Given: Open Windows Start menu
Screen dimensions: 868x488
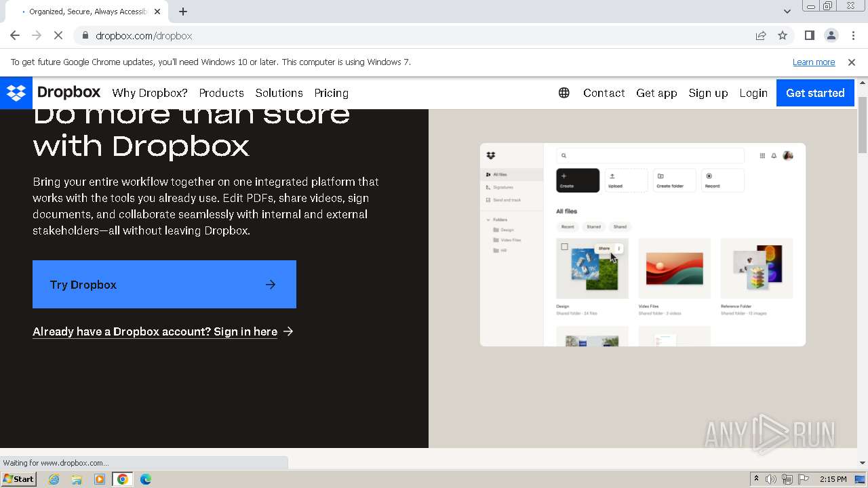Looking at the screenshot, I should pyautogui.click(x=18, y=479).
